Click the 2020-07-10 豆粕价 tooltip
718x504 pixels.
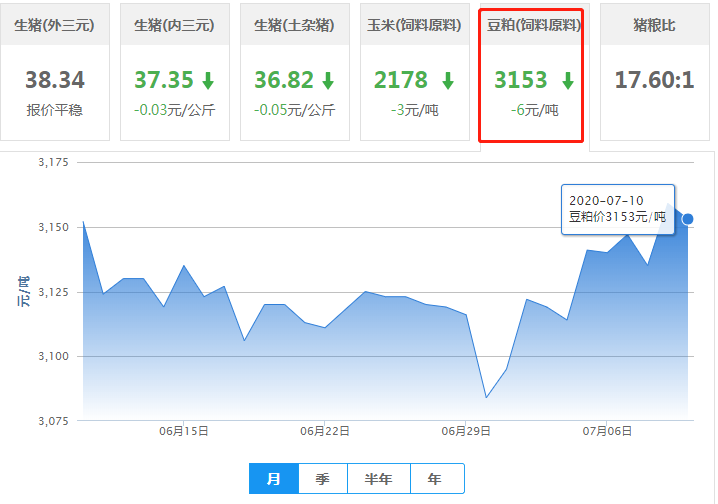[x=617, y=208]
